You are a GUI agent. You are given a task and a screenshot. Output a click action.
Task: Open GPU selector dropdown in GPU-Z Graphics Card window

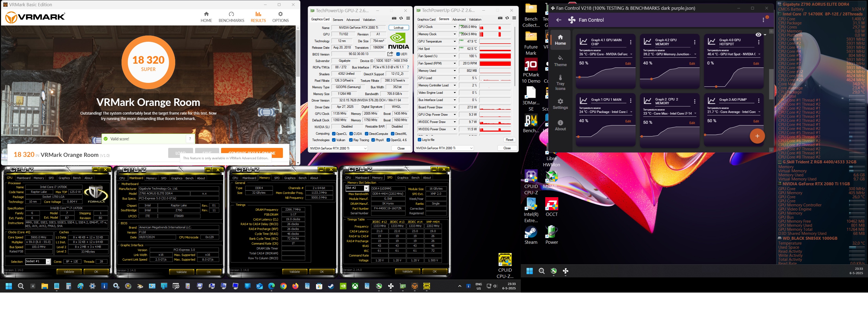[x=338, y=148]
